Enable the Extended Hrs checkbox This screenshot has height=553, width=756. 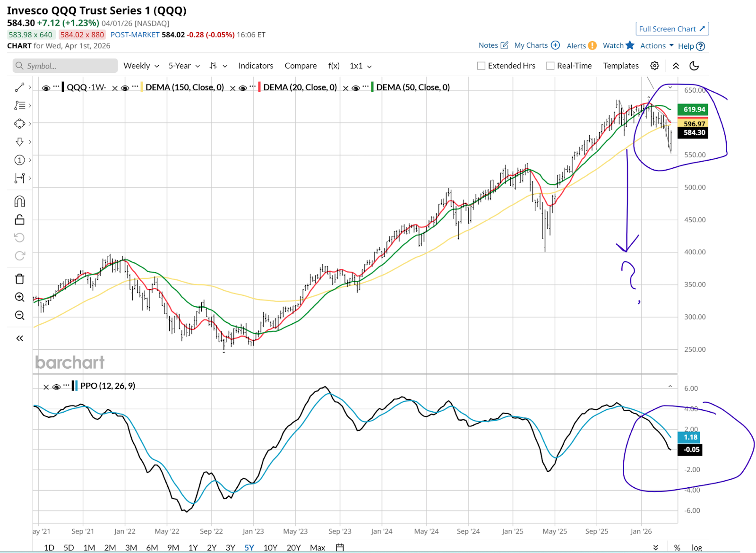coord(481,66)
